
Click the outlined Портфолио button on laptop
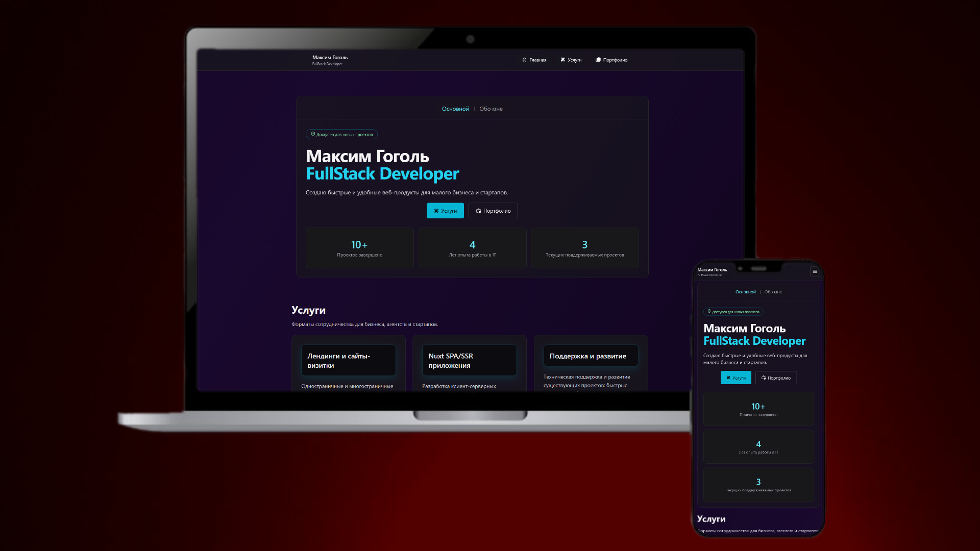pos(493,211)
